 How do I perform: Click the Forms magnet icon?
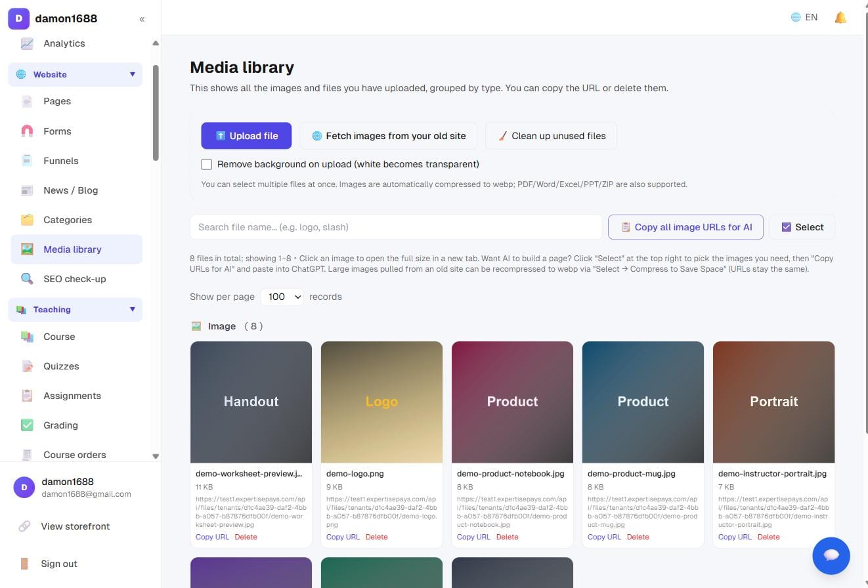click(27, 131)
